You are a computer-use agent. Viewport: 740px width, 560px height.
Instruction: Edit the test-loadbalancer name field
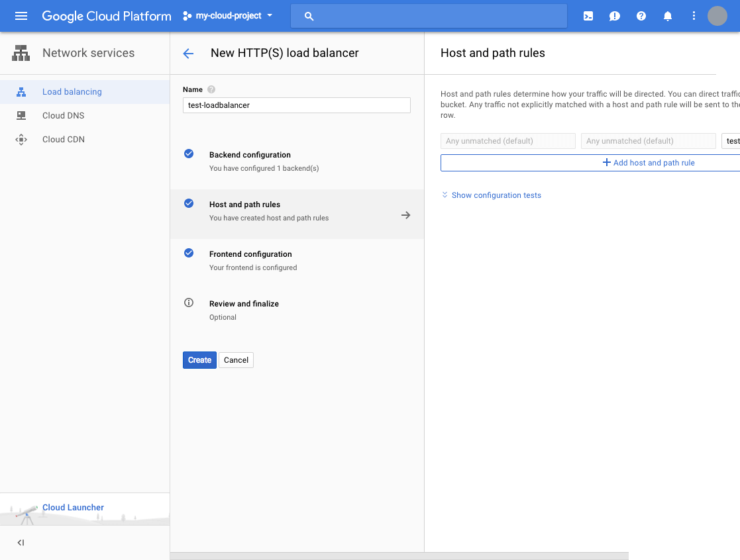pos(296,105)
